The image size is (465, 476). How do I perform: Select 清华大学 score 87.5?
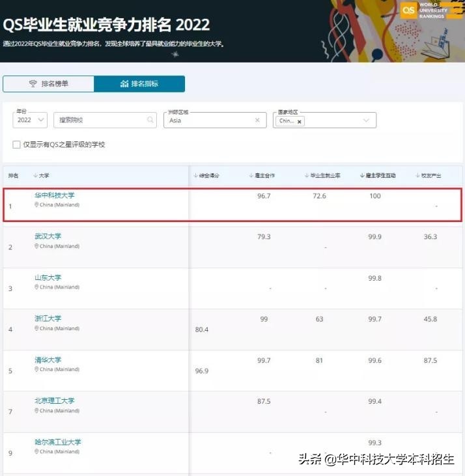click(430, 360)
